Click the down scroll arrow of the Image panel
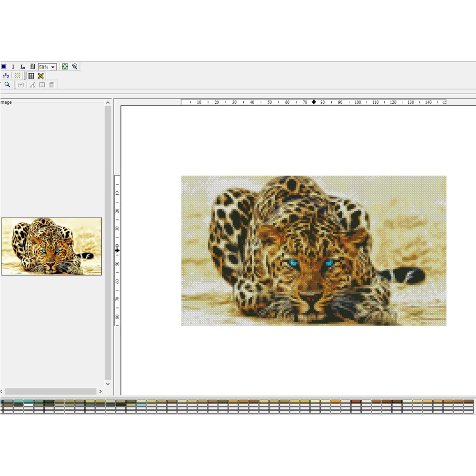Viewport: 476px width, 476px height. tap(108, 384)
